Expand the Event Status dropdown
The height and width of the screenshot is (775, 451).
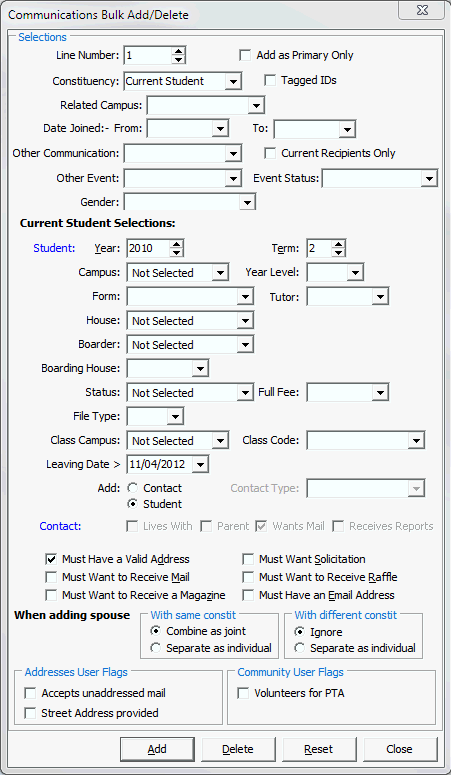click(429, 178)
